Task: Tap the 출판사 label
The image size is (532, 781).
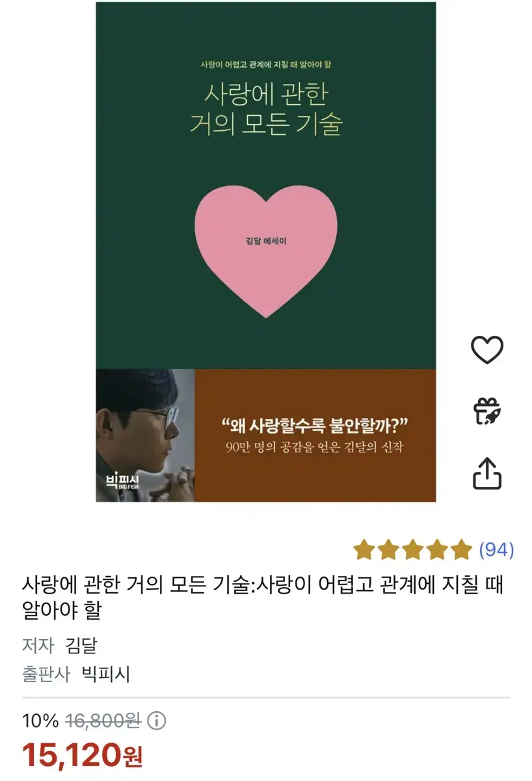Action: (x=46, y=674)
